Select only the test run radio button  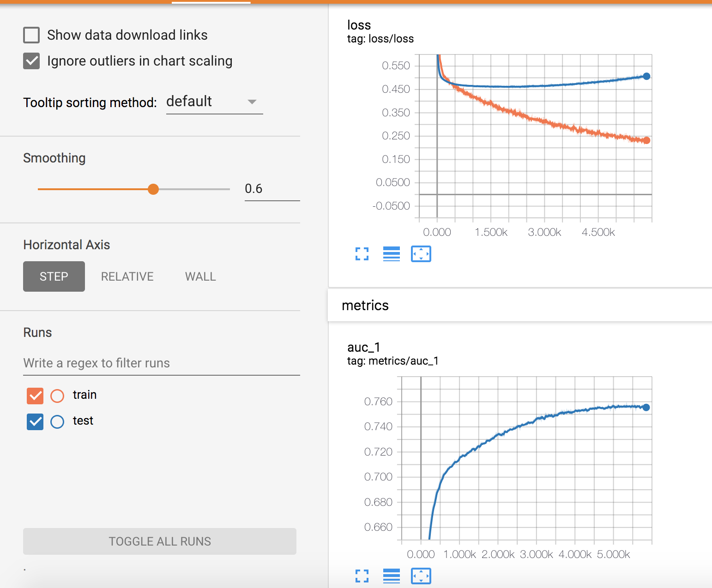point(57,421)
